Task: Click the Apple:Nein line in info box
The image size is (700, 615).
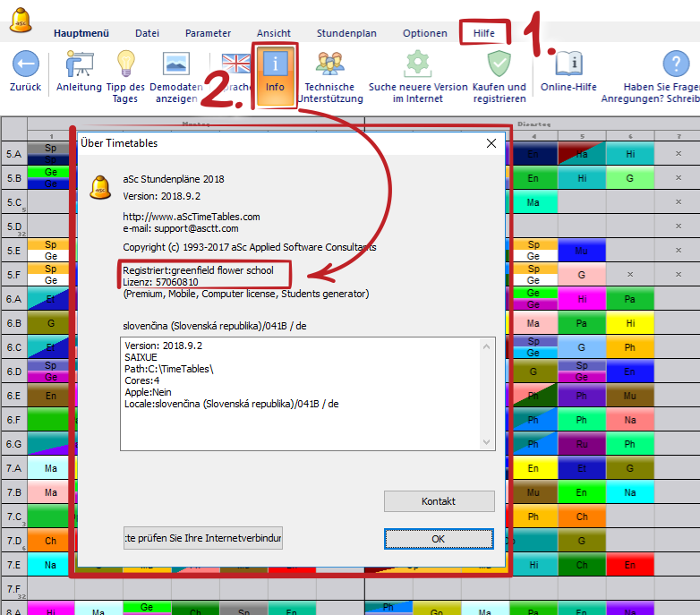Action: coord(148,392)
